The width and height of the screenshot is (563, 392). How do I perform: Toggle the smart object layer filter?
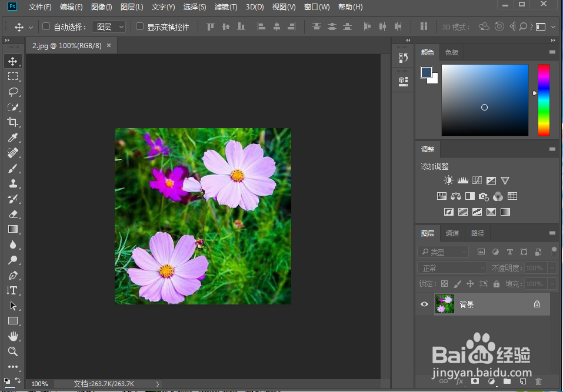tap(538, 252)
